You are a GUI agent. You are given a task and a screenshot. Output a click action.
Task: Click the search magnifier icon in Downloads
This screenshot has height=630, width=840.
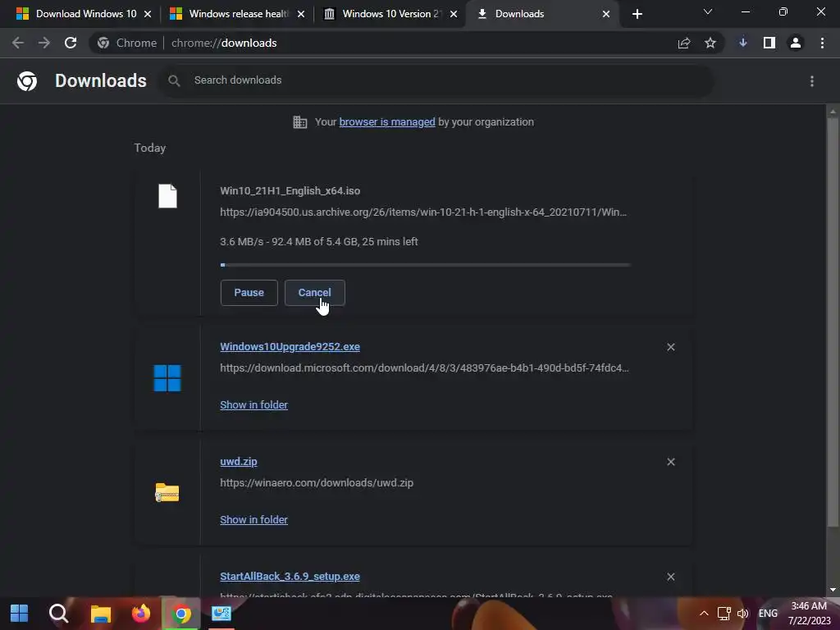coord(174,81)
